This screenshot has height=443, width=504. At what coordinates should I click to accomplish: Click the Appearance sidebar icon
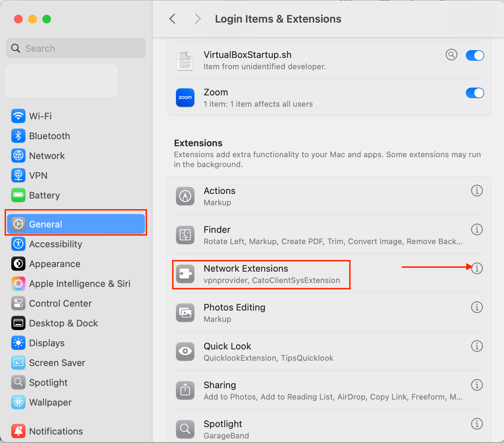pos(18,264)
